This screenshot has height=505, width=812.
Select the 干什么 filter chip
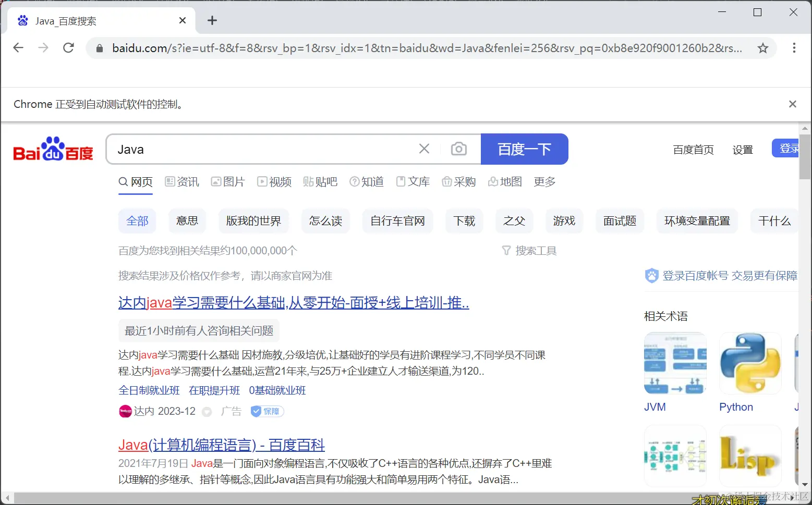coord(774,221)
